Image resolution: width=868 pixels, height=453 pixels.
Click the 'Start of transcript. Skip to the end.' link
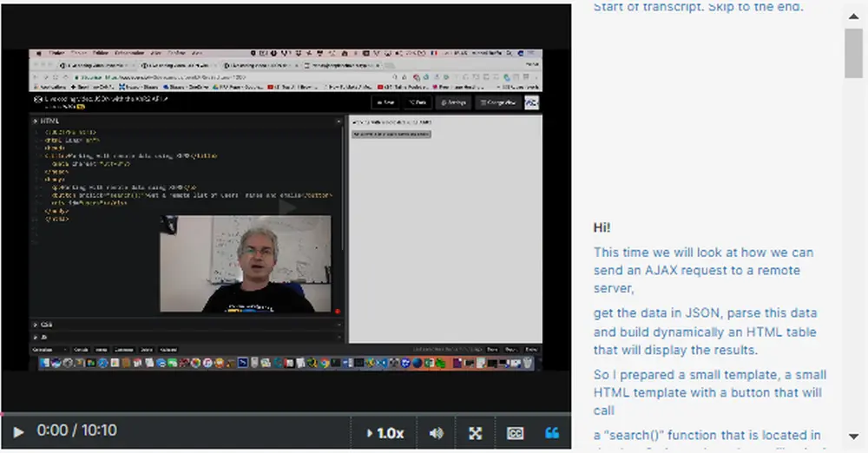[x=698, y=7]
